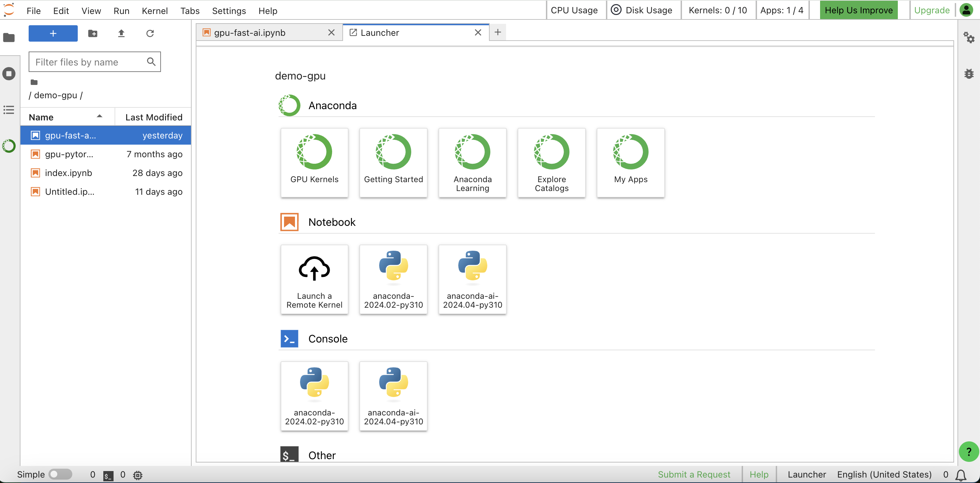Sort files by the Name column header
Screen dimensions: 980x483
click(x=67, y=117)
